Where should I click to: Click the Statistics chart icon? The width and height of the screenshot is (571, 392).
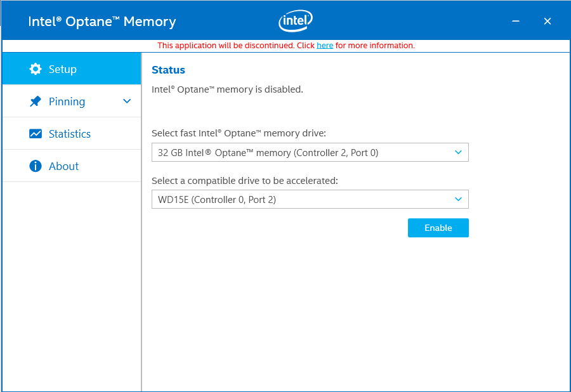pyautogui.click(x=36, y=134)
